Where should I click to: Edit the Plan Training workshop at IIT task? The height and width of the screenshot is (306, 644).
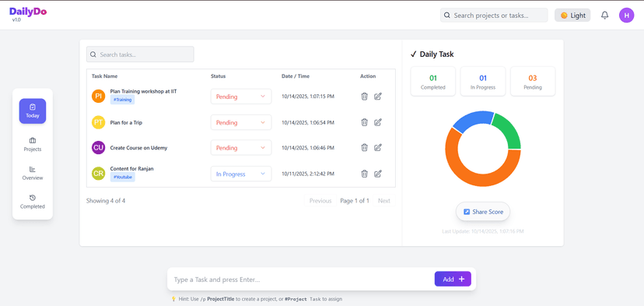tap(378, 97)
